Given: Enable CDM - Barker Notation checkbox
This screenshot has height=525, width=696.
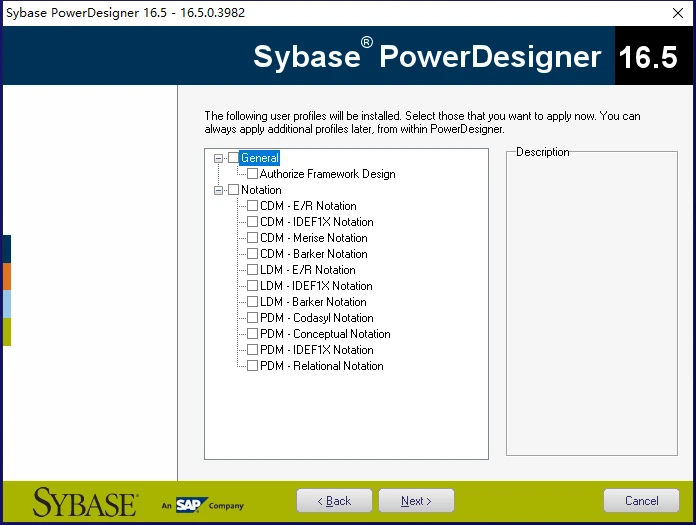Looking at the screenshot, I should 253,253.
